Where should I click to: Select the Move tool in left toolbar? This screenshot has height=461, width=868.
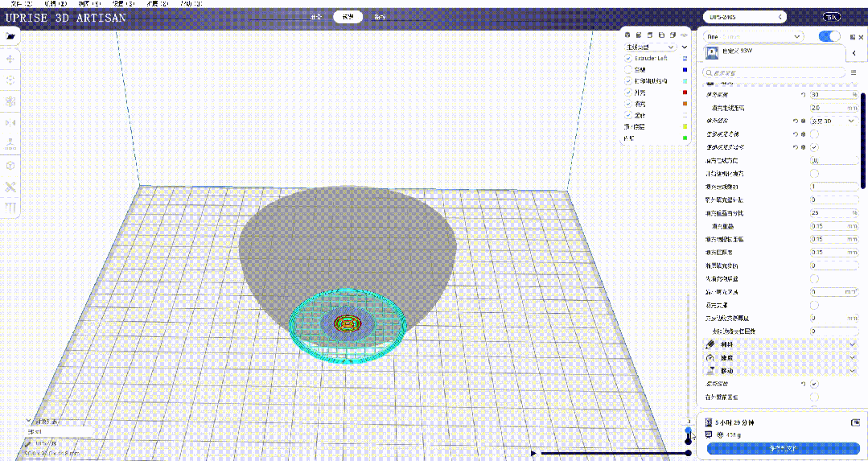tap(10, 59)
